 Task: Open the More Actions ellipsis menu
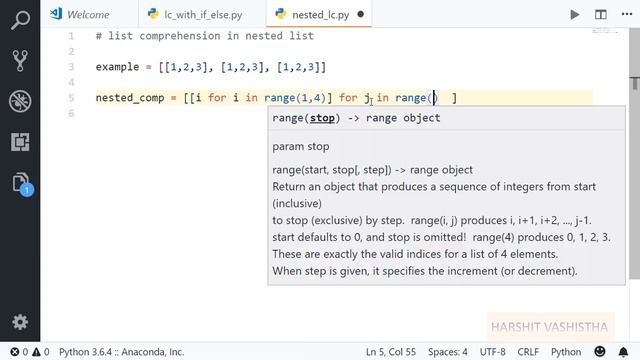click(x=627, y=14)
